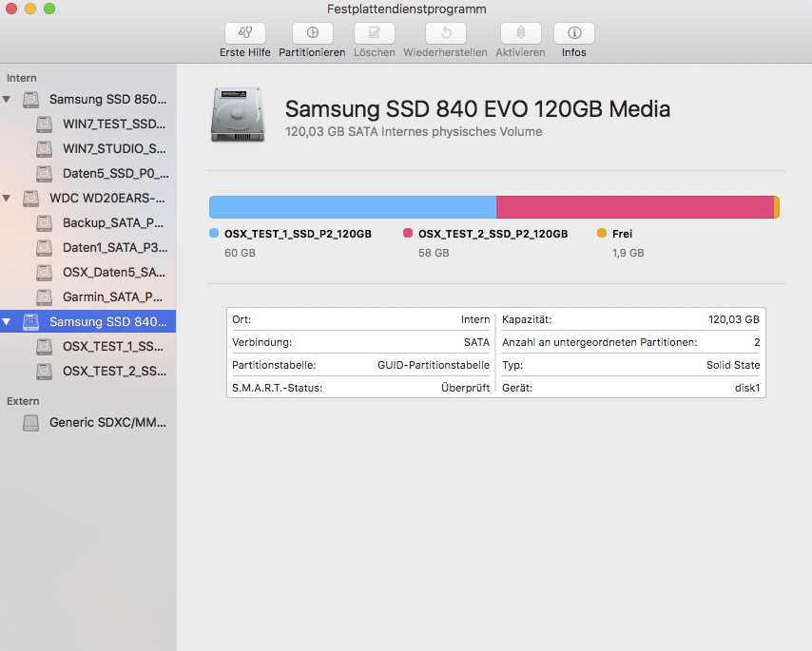Select Samsung SSD 850 in sidebar
This screenshot has width=812, height=651.
(88, 100)
